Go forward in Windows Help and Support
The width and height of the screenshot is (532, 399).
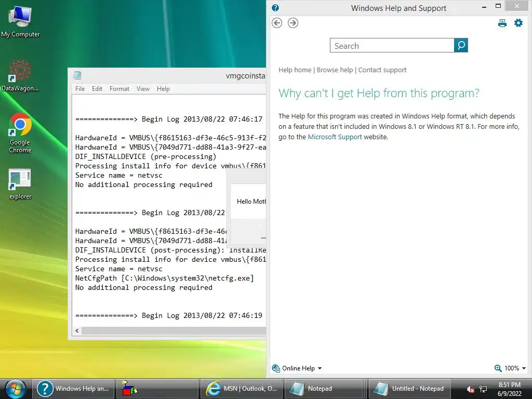click(293, 23)
